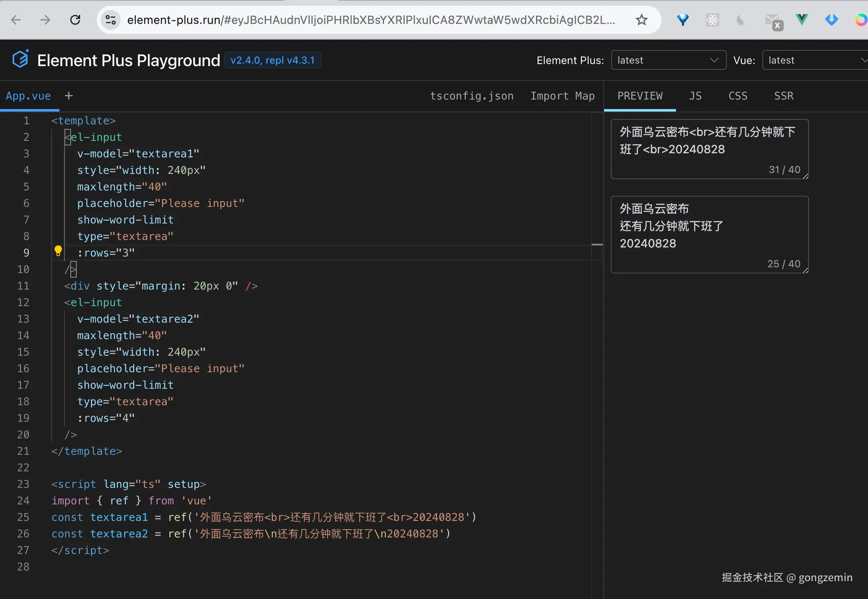Bookmark the page with the star icon
Image resolution: width=868 pixels, height=599 pixels.
point(641,19)
